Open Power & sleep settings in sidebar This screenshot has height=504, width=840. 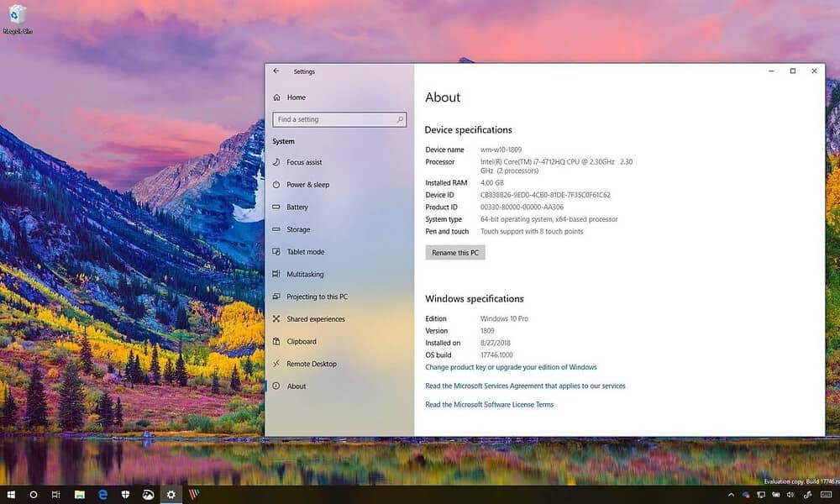pyautogui.click(x=277, y=184)
